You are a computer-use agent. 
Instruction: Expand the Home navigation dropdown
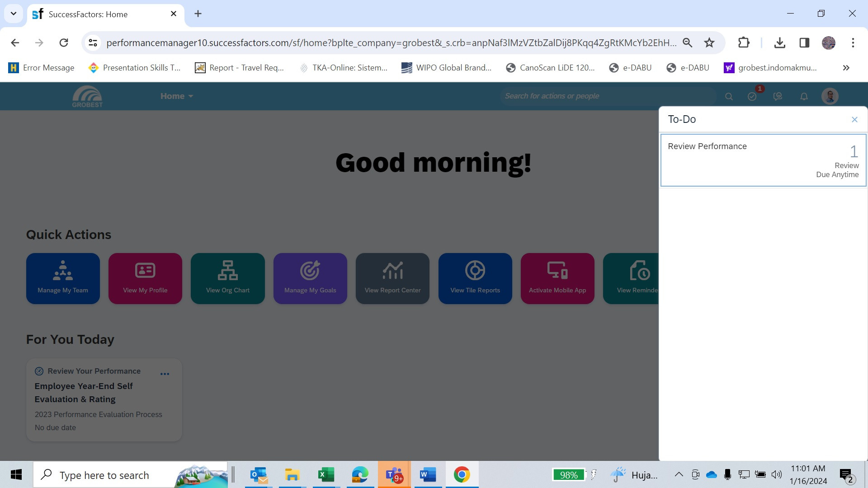[177, 96]
